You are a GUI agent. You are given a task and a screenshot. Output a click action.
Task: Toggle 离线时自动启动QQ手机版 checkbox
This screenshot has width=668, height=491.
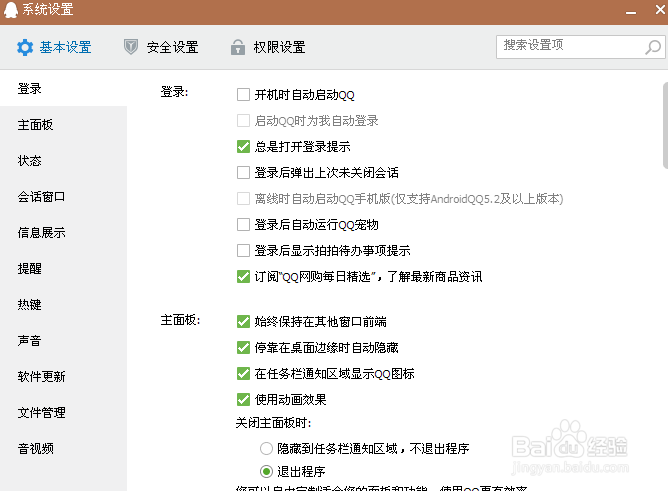pos(243,198)
